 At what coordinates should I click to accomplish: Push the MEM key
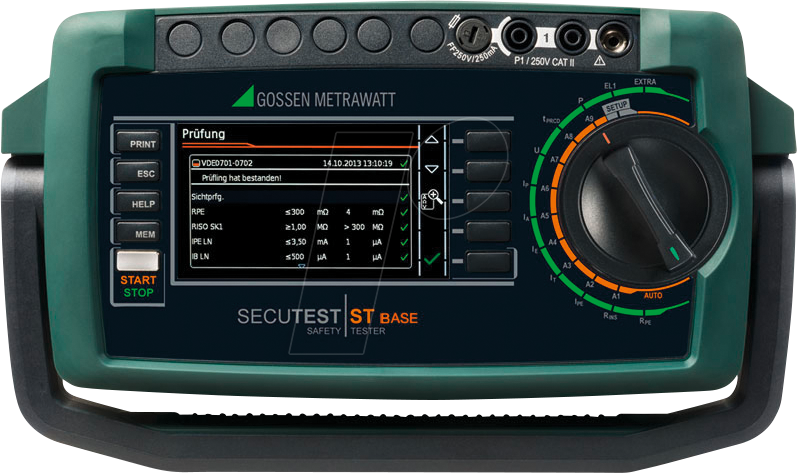[138, 233]
